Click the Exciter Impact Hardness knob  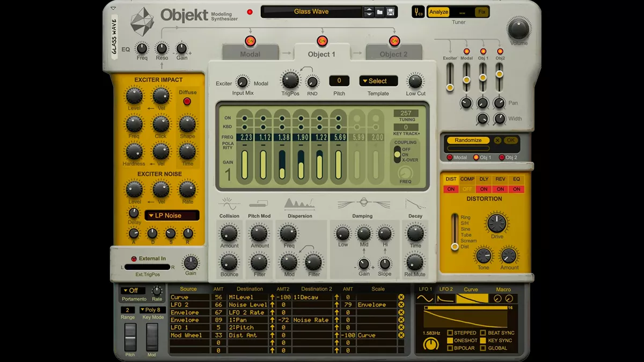coord(134,151)
